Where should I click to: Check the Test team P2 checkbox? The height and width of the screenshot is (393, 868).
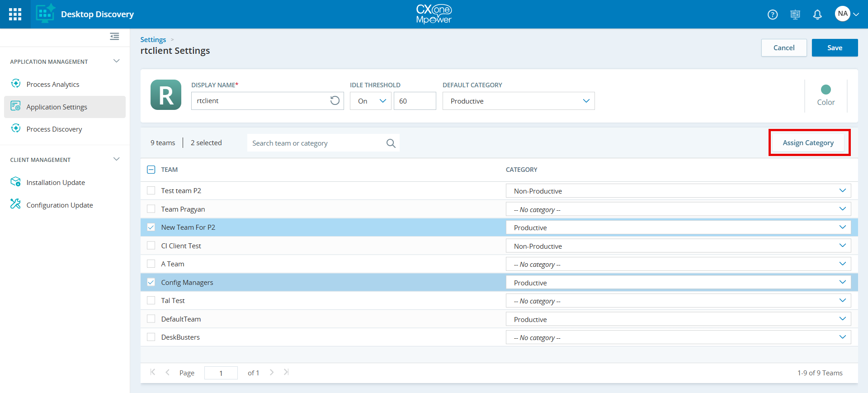click(x=151, y=190)
